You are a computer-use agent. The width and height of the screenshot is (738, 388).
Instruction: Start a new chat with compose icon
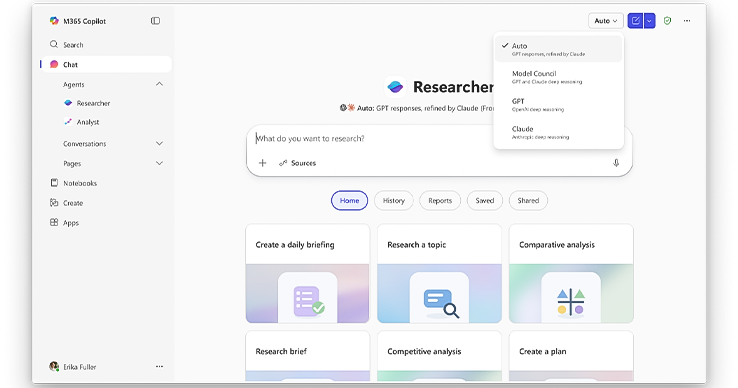pos(635,21)
